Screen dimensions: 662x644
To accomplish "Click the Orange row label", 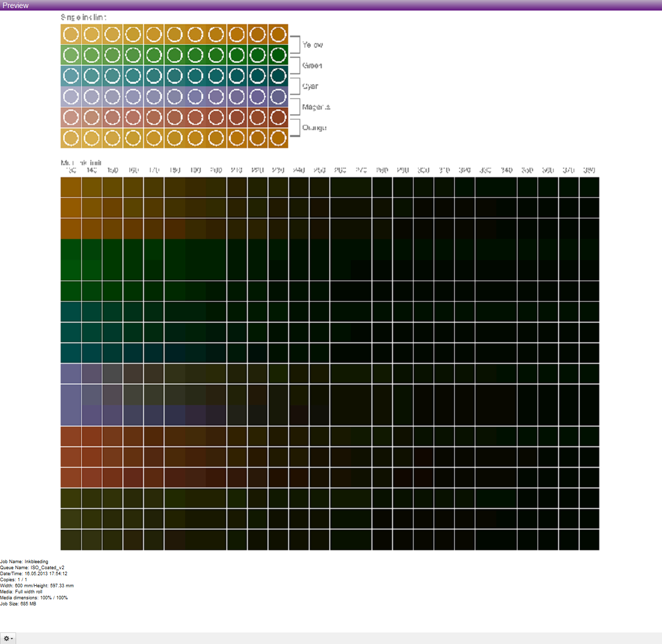I will click(x=314, y=127).
